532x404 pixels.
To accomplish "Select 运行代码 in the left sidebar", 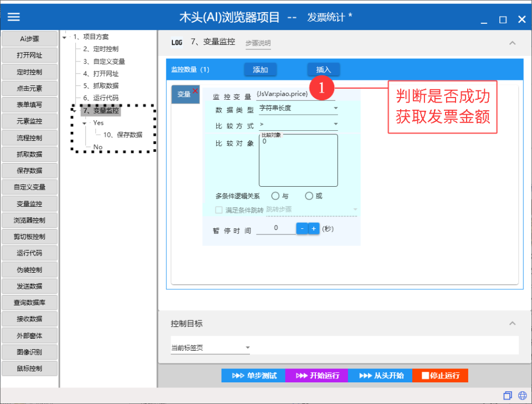I will [x=29, y=252].
